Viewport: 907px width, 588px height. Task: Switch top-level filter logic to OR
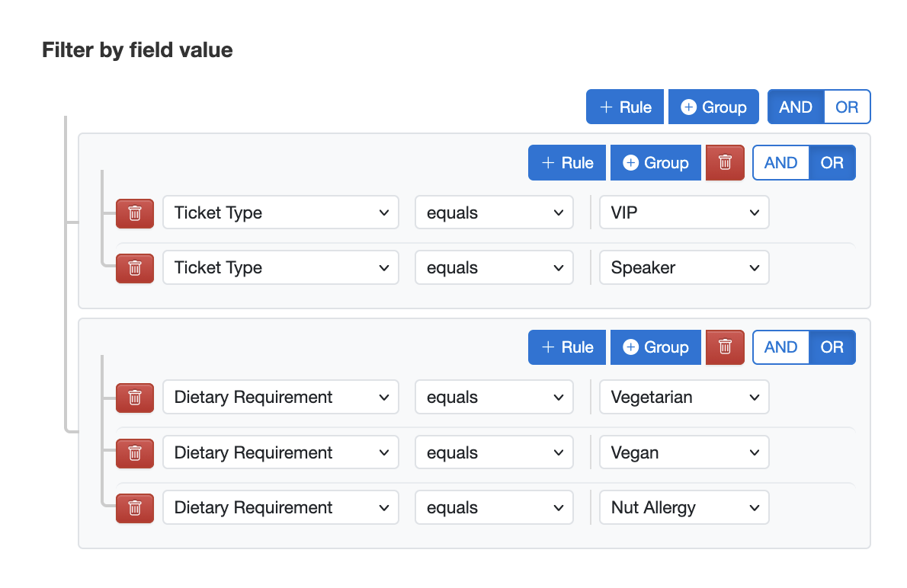(x=846, y=107)
